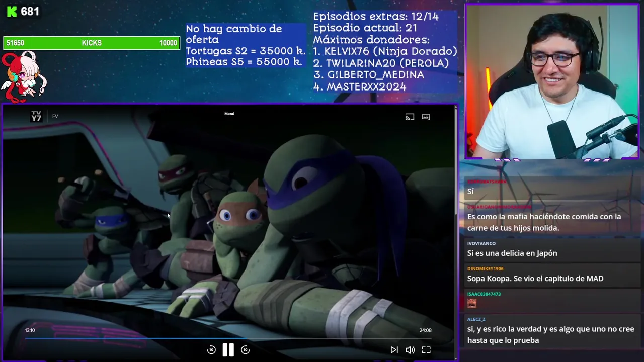Click the 'Sopa Koopa' chat message
This screenshot has height=362, width=644.
click(535, 279)
